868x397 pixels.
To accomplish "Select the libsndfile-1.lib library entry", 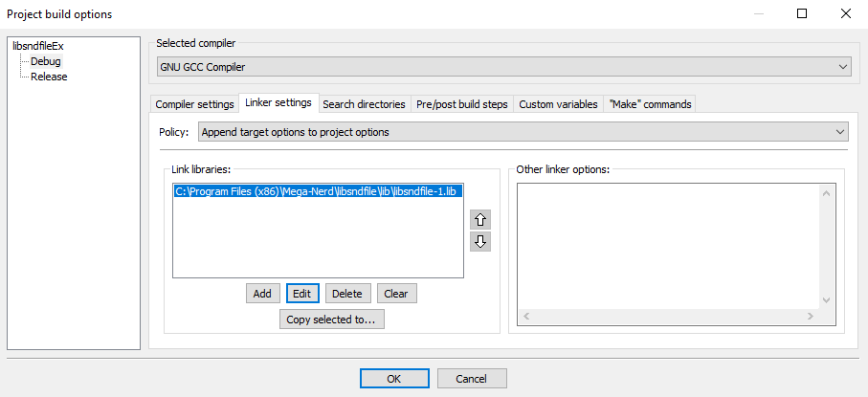I will pos(318,191).
